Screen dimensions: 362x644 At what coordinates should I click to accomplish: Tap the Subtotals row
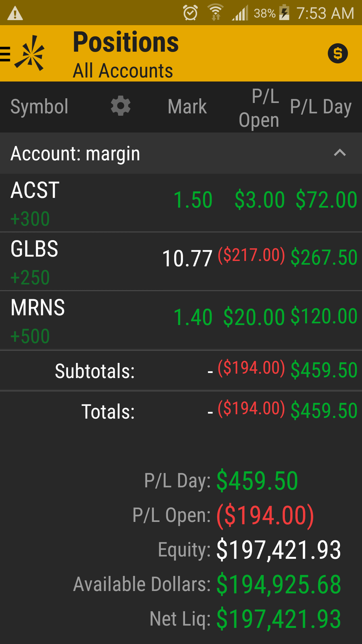(181, 371)
